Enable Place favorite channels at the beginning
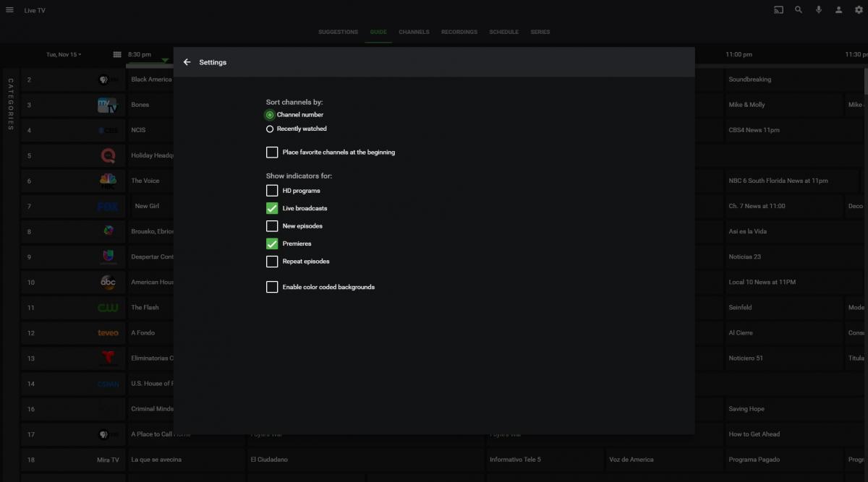The width and height of the screenshot is (868, 482). pyautogui.click(x=272, y=152)
